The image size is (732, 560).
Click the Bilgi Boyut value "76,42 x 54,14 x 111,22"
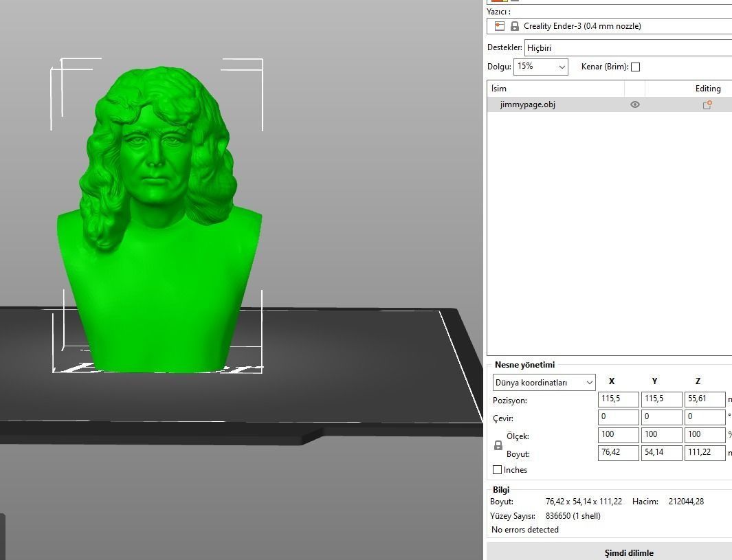[584, 502]
